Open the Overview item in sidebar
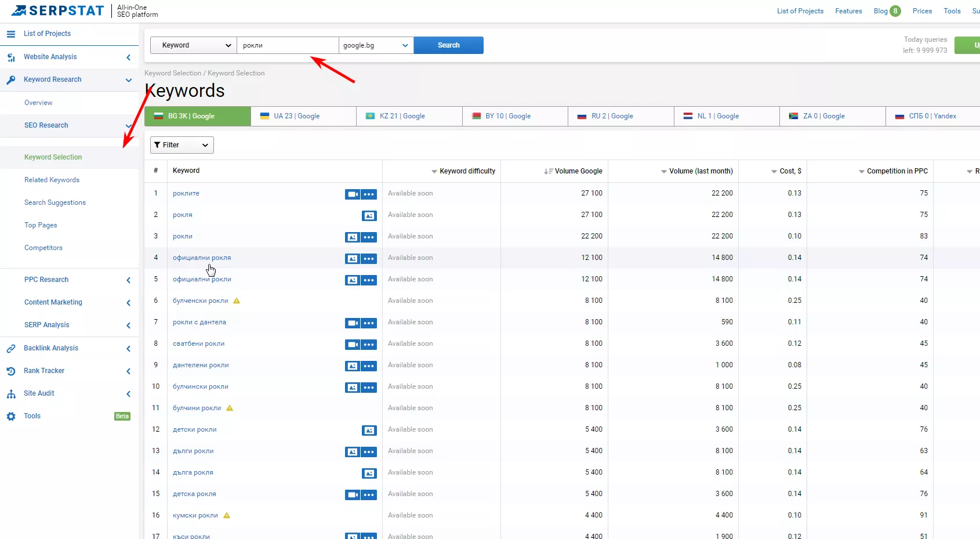980x539 pixels. pos(38,103)
